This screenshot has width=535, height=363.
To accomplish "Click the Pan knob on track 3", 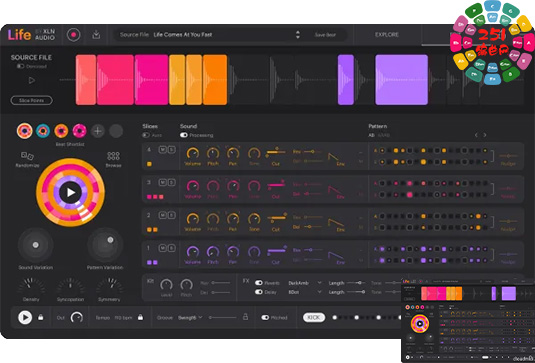I will [233, 186].
